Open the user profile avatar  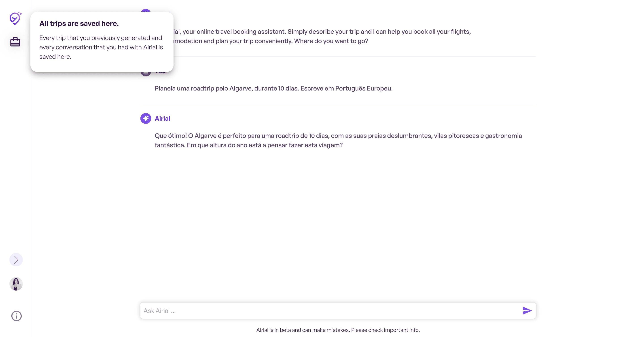click(16, 284)
